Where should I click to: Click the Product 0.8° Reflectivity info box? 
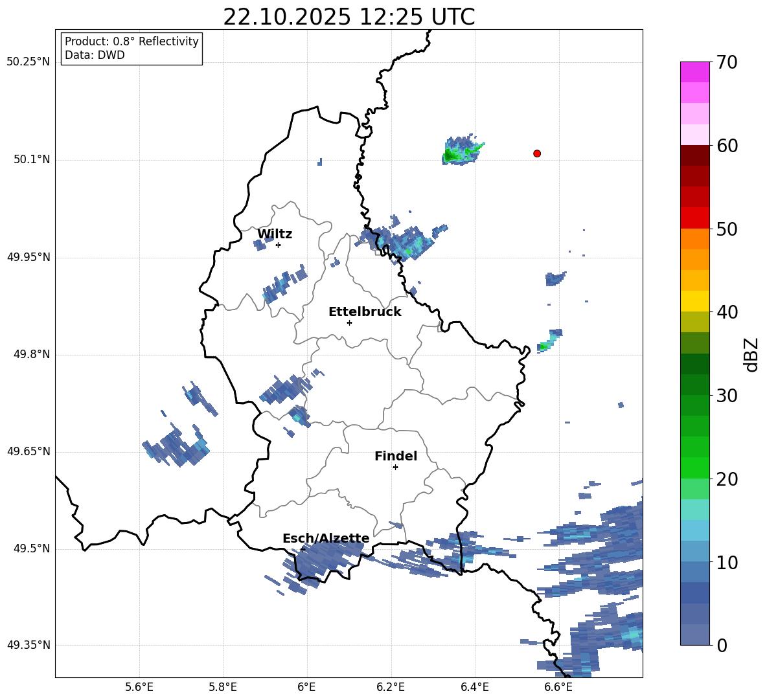point(132,49)
